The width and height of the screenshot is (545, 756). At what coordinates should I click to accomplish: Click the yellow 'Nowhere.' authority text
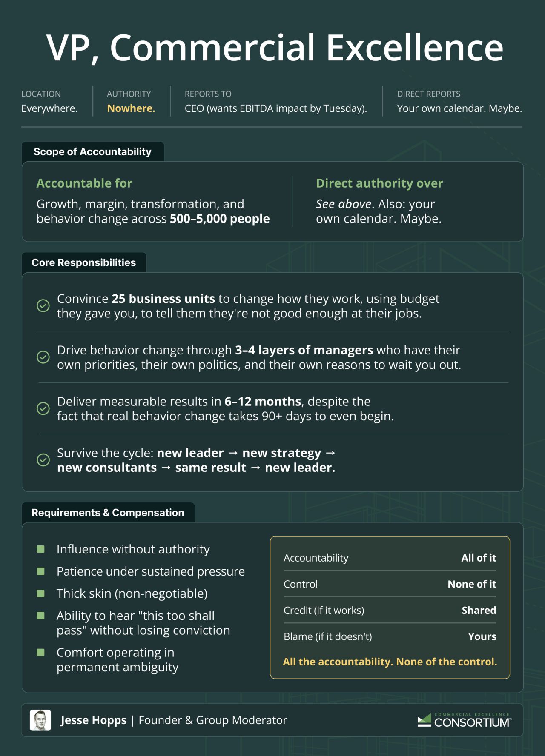[131, 108]
